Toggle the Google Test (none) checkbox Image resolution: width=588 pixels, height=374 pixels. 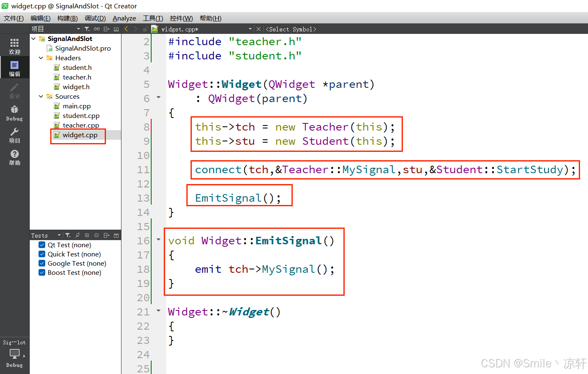(42, 263)
